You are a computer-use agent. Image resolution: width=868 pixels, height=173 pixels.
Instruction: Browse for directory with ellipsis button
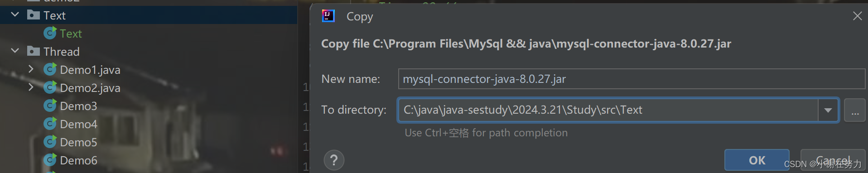tap(855, 110)
